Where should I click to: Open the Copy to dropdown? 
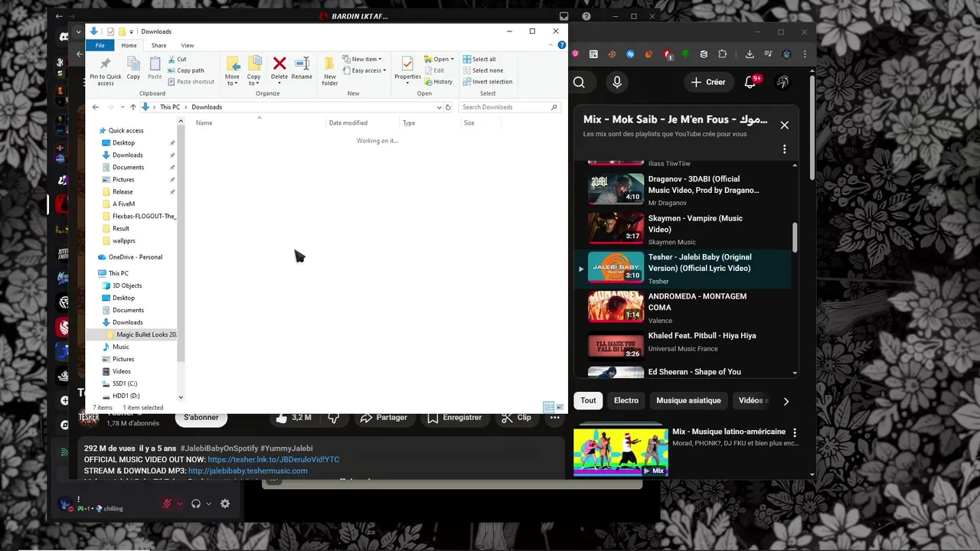click(x=254, y=69)
